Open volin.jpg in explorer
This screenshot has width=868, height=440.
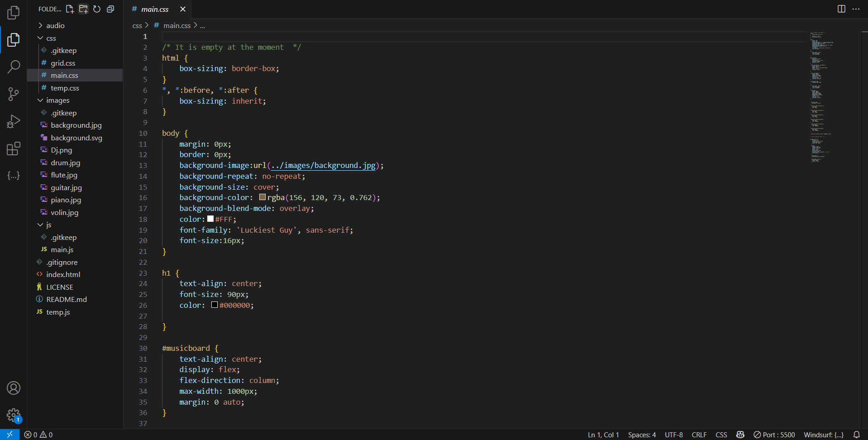75,212
